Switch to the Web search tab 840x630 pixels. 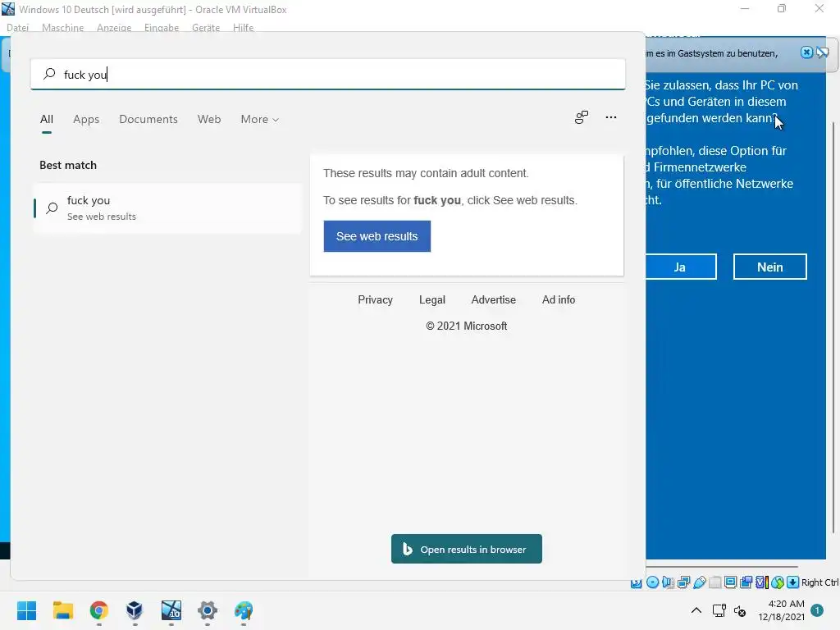209,120
